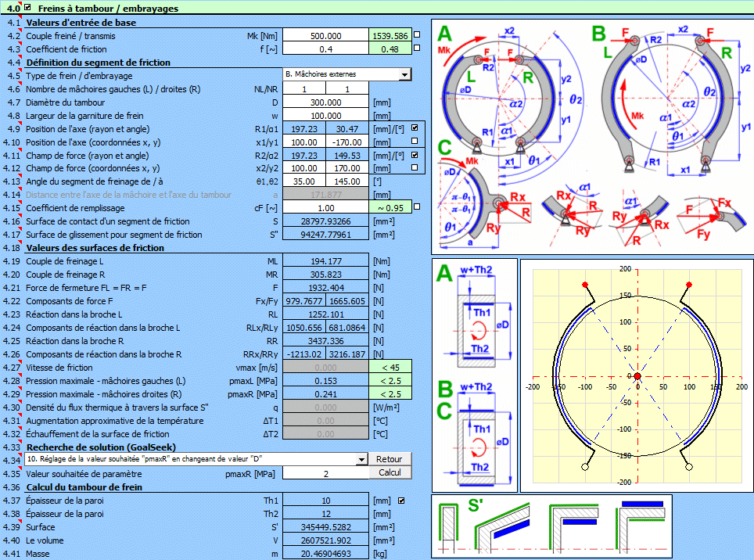Click the 'Freins à tambour / embrayages' section header
The height and width of the screenshot is (560, 754).
108,8
